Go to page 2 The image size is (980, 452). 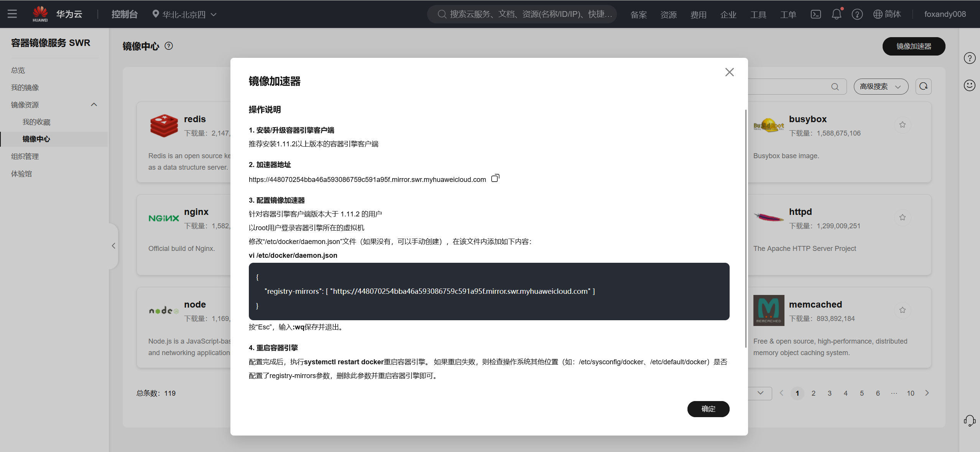[x=814, y=393]
